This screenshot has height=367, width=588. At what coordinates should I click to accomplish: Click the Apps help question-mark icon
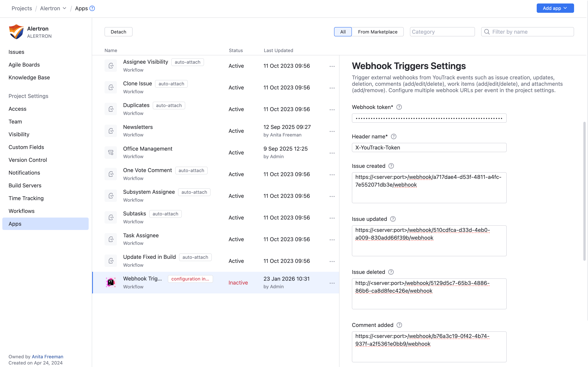click(92, 8)
